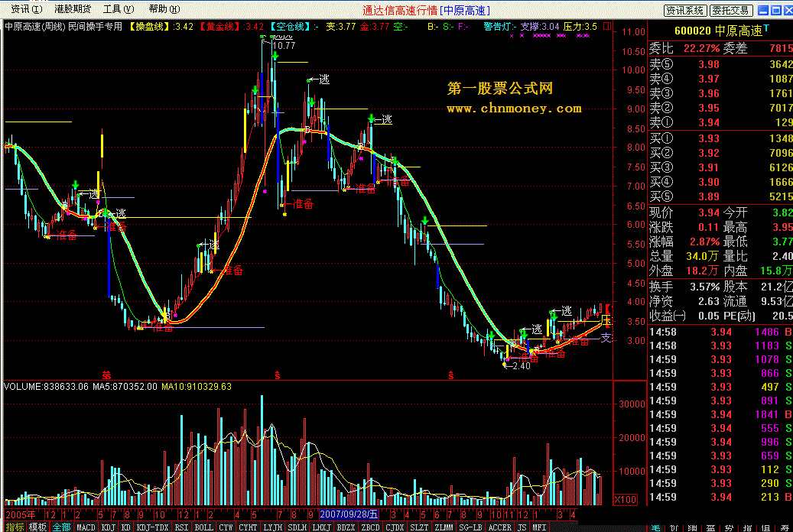Switch to BOLL indicator tab
This screenshot has height=532, width=793.
pyautogui.click(x=203, y=527)
